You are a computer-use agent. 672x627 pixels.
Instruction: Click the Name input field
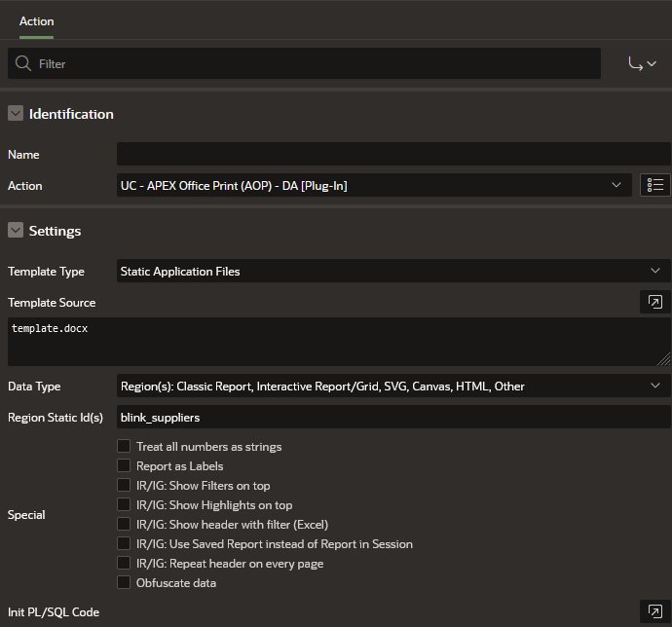pyautogui.click(x=392, y=154)
